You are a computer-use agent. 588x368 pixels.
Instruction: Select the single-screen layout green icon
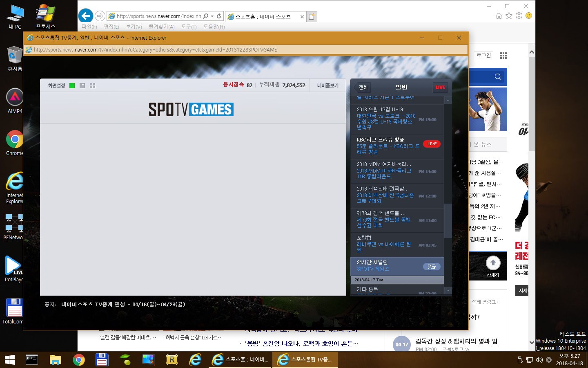(x=72, y=85)
